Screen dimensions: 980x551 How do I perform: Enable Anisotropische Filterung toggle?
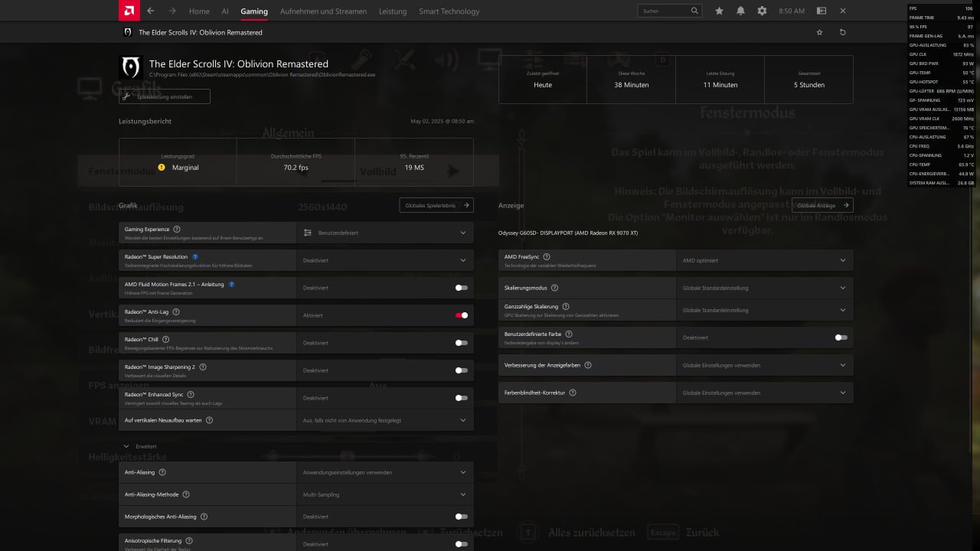coord(461,544)
